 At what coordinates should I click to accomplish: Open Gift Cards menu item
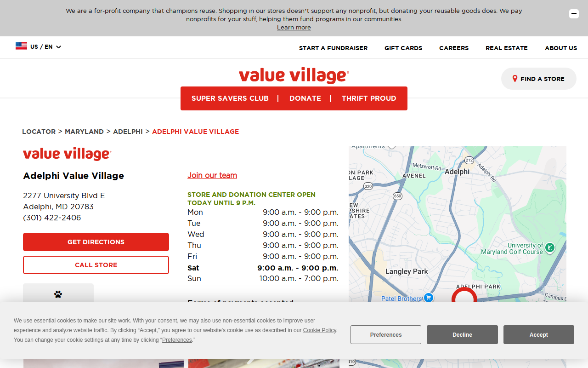pos(403,48)
